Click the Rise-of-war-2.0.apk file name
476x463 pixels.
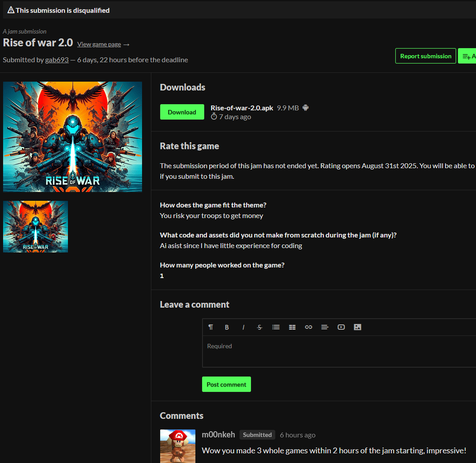tap(242, 108)
